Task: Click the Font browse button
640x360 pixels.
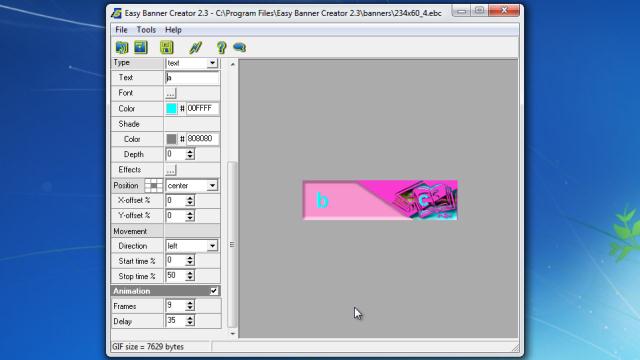Action: click(171, 93)
